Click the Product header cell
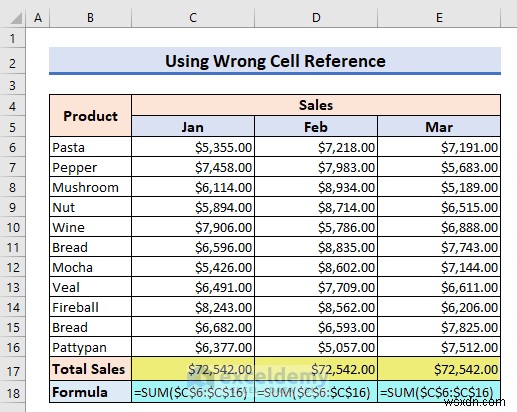Screen dimensions: 517x412 pyautogui.click(x=90, y=116)
